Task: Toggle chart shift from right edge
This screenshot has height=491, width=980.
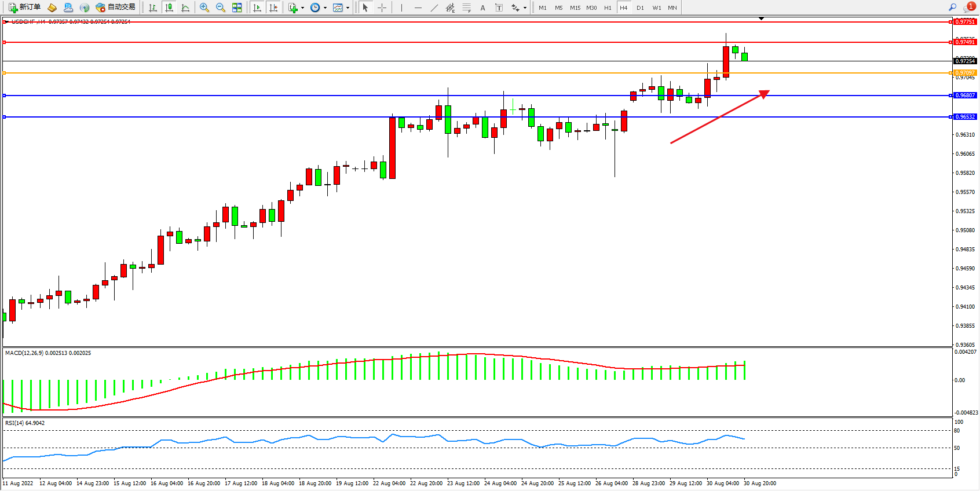Action: tap(273, 8)
